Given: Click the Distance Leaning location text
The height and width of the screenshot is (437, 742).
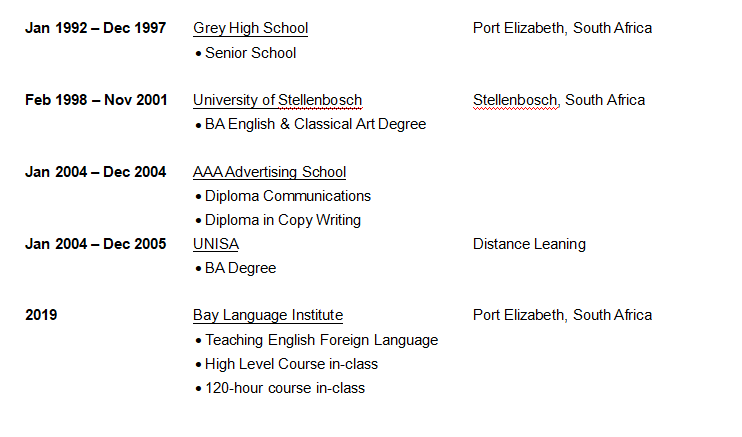Looking at the screenshot, I should pos(529,244).
